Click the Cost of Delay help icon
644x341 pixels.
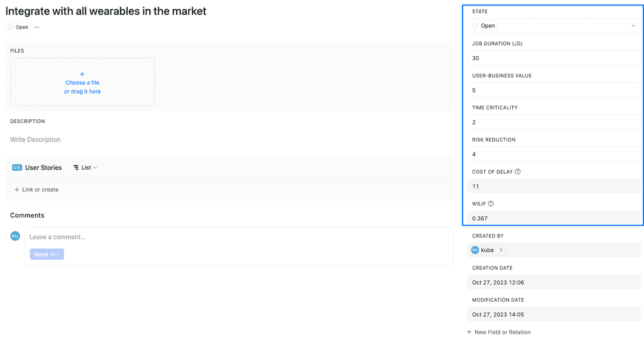coord(518,172)
